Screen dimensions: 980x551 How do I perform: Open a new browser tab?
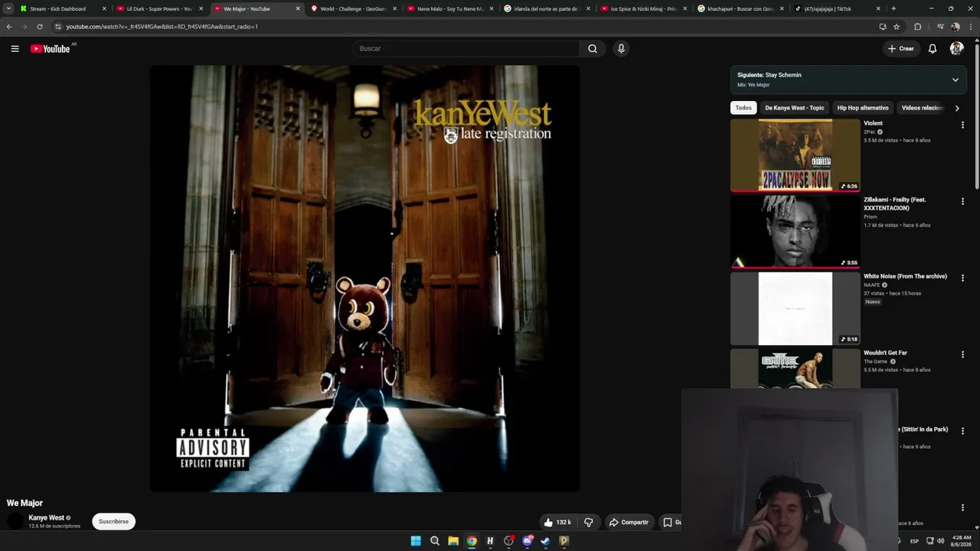893,8
